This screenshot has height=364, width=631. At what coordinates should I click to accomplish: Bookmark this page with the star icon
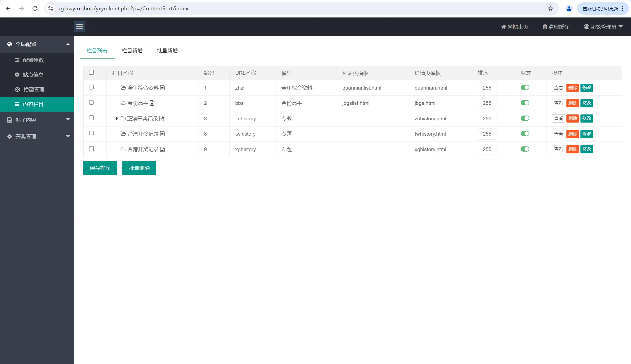(x=550, y=9)
